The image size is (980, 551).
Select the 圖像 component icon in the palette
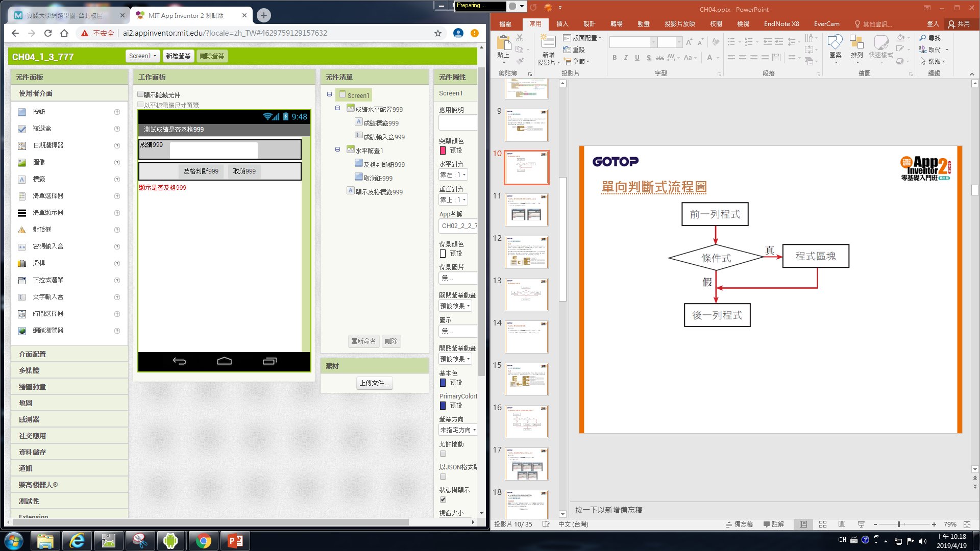(x=22, y=162)
